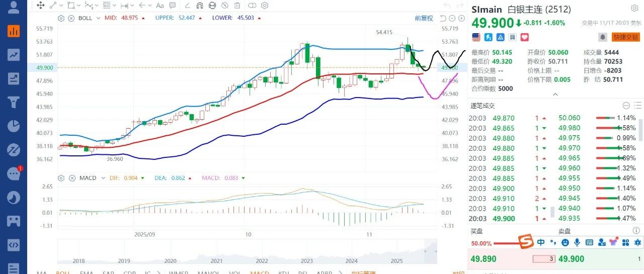Screen dimensions: 644x274
Task: Open the pie chart sidebar icon
Action: 14,125
